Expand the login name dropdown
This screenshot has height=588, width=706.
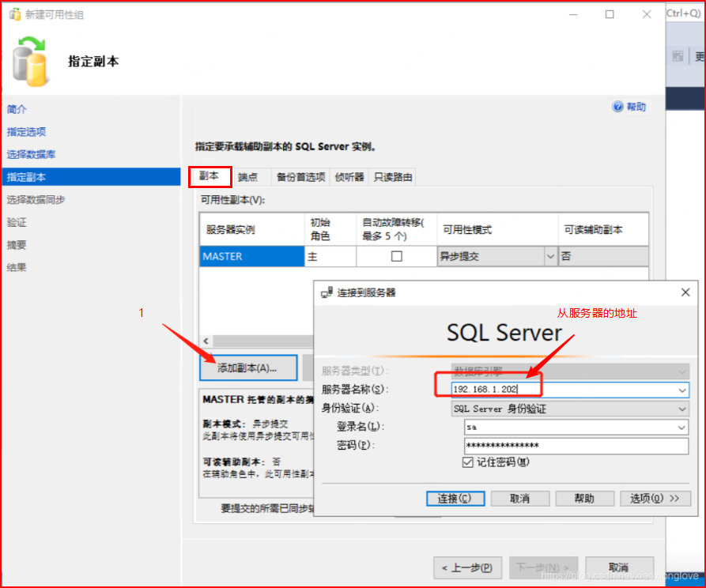click(682, 428)
